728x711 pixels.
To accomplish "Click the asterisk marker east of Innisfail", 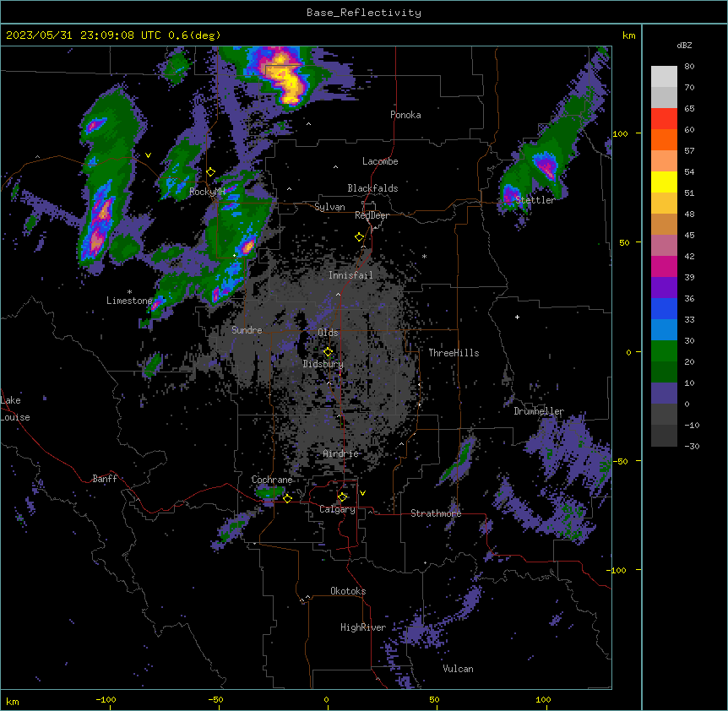I will (x=424, y=256).
